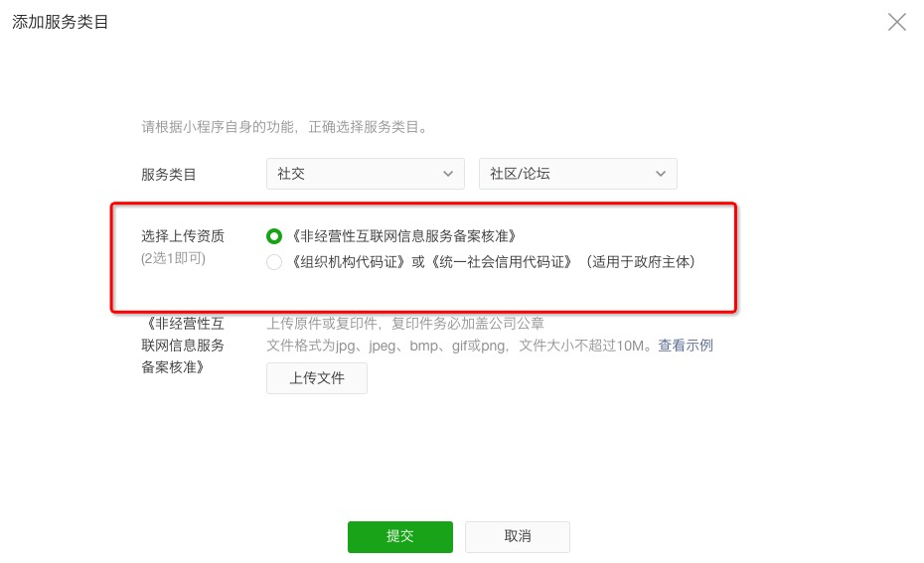Click the 上传文件 button
The width and height of the screenshot is (924, 563).
[x=317, y=378]
